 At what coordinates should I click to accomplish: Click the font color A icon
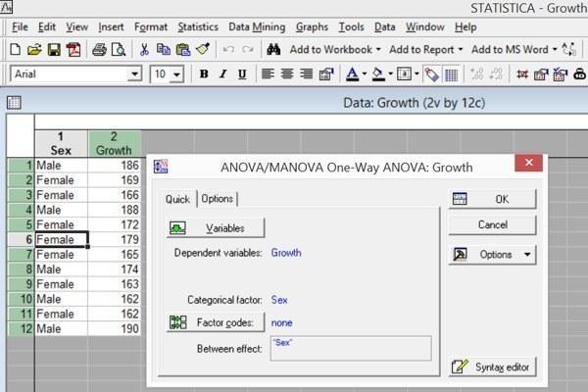point(352,74)
